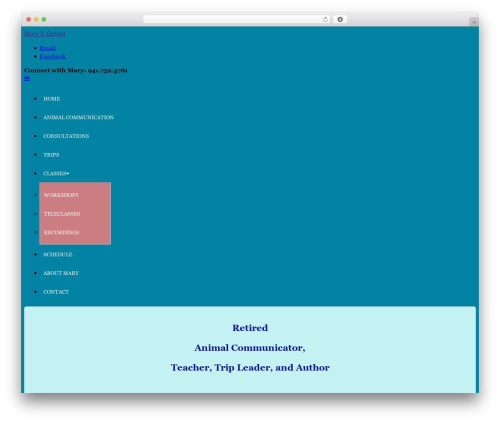
Task: Go to ABOUT MARY page
Action: pos(61,273)
